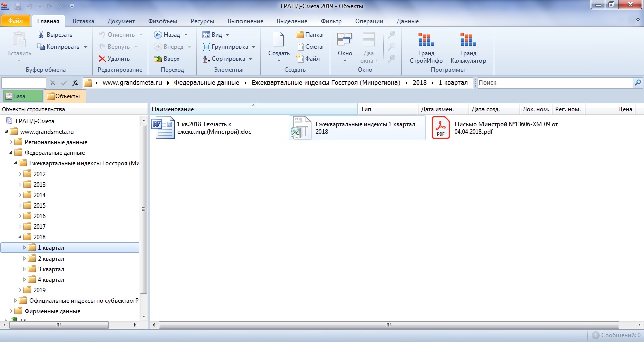Expand the 2019 folder in tree
The height and width of the screenshot is (342, 644).
20,290
